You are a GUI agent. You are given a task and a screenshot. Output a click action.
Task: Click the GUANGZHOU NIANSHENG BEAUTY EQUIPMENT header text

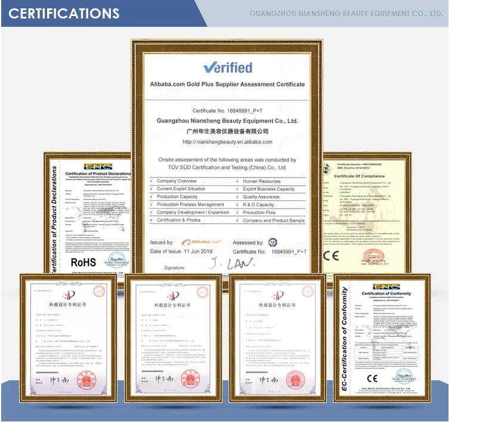coord(346,14)
